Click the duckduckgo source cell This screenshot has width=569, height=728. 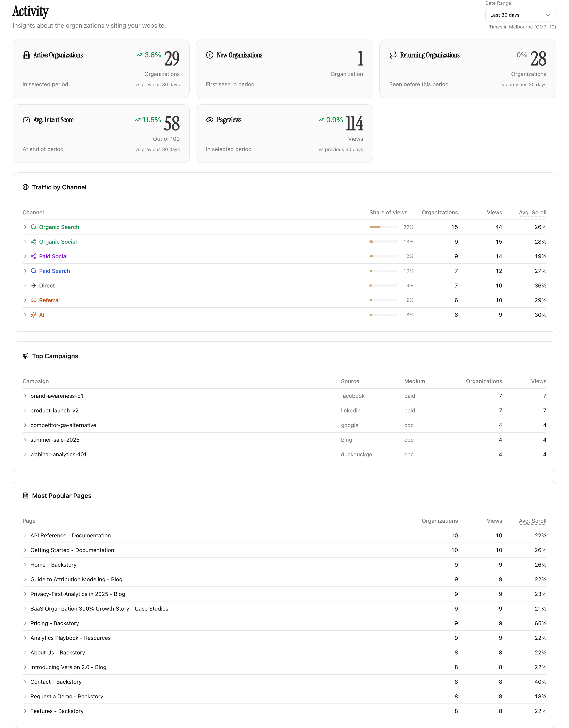point(356,455)
